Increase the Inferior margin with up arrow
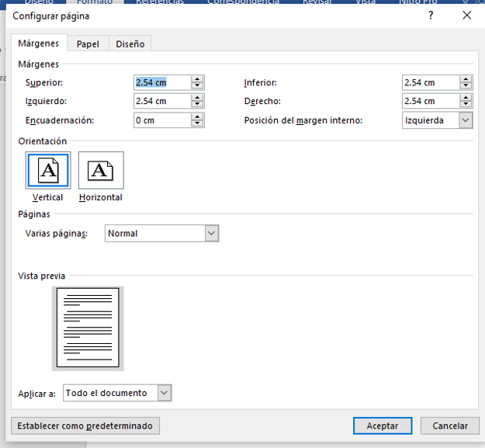This screenshot has height=448, width=485. point(466,79)
